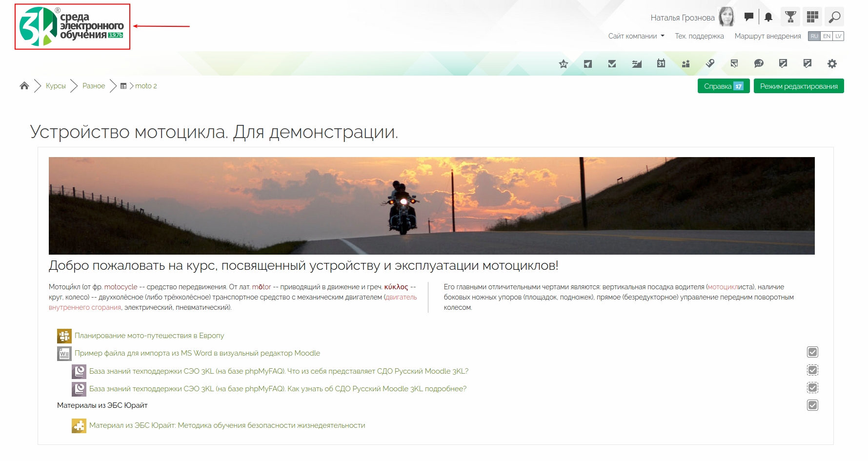Click the Справка 17 button
This screenshot has width=868, height=461.
tap(724, 86)
